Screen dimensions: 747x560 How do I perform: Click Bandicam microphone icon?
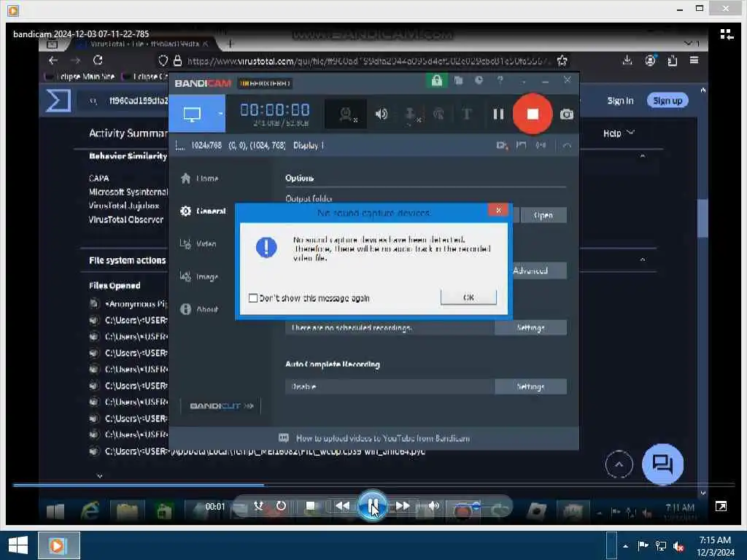tap(410, 114)
